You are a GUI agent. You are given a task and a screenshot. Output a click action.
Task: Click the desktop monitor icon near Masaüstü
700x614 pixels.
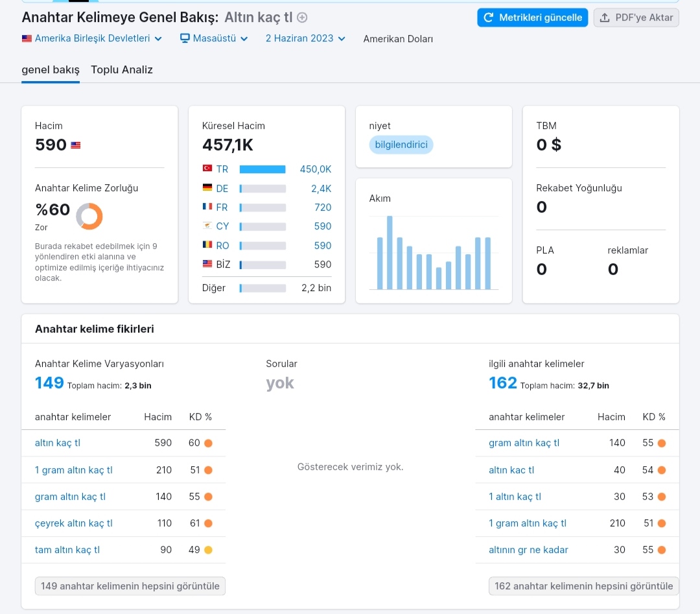pos(185,38)
